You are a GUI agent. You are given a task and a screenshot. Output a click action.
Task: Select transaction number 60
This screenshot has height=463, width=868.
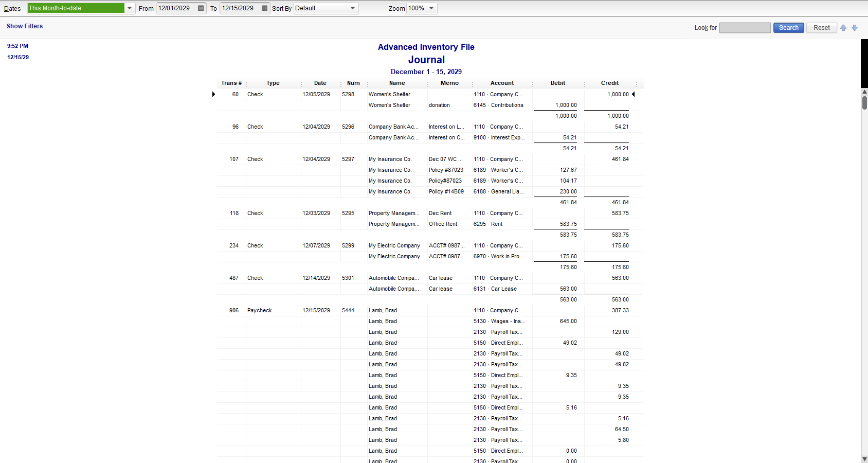point(236,94)
